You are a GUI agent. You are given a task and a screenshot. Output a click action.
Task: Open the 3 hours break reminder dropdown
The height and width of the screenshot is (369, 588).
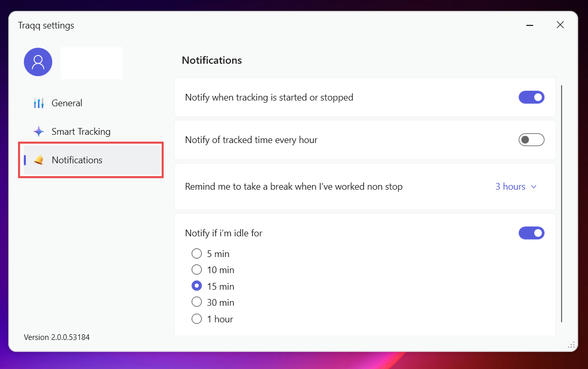coord(516,187)
